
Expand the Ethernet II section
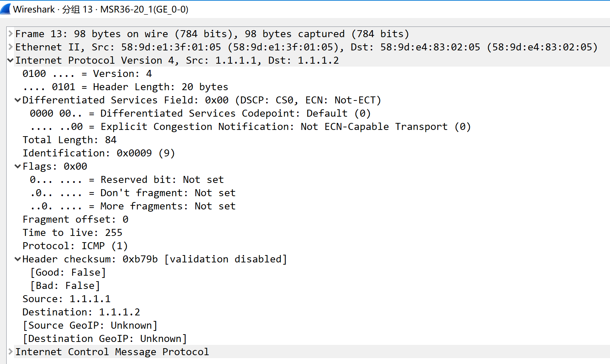[x=11, y=47]
